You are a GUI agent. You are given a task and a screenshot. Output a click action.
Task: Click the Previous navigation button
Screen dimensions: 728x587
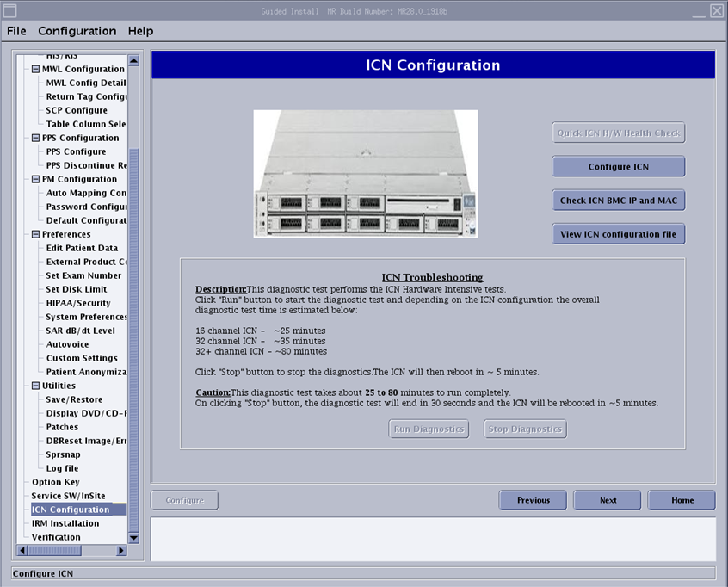coord(533,500)
